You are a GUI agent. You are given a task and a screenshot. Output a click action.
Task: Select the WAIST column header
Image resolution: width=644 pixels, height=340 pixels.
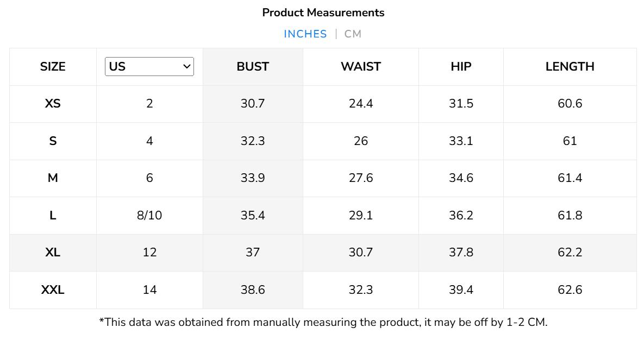[x=360, y=67]
